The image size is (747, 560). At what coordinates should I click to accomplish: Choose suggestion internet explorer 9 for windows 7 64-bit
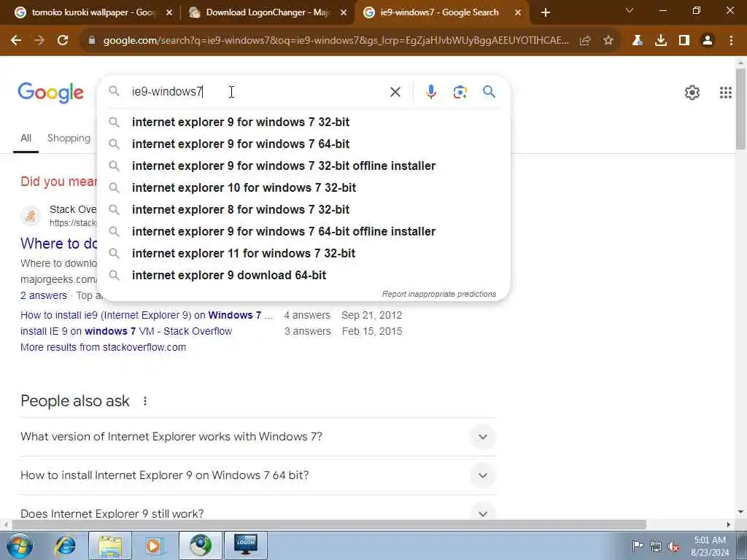[304, 144]
